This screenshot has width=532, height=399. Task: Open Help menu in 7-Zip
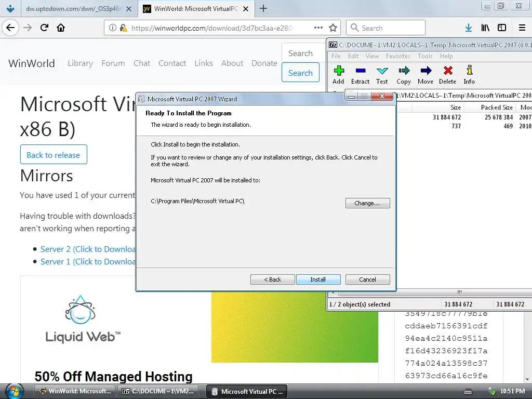coord(446,56)
